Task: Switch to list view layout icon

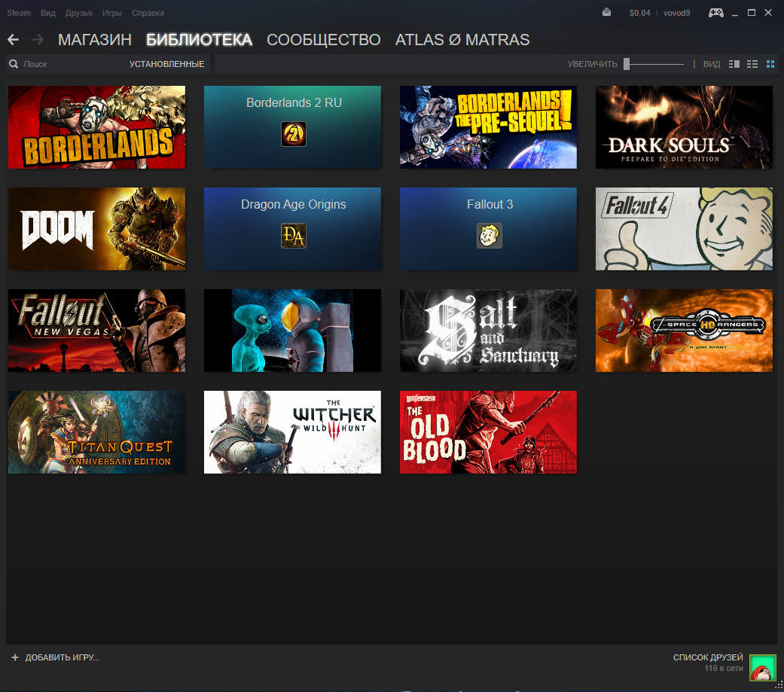Action: pos(752,64)
